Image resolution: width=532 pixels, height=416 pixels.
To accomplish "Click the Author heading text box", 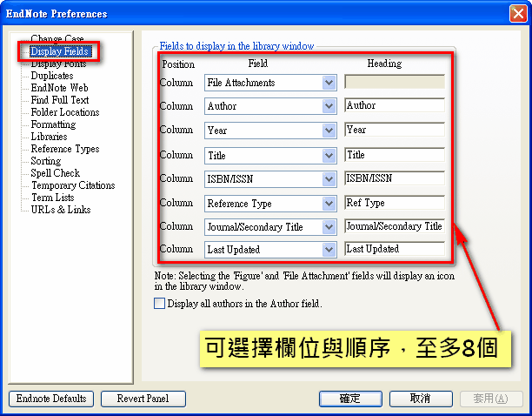I will (395, 105).
